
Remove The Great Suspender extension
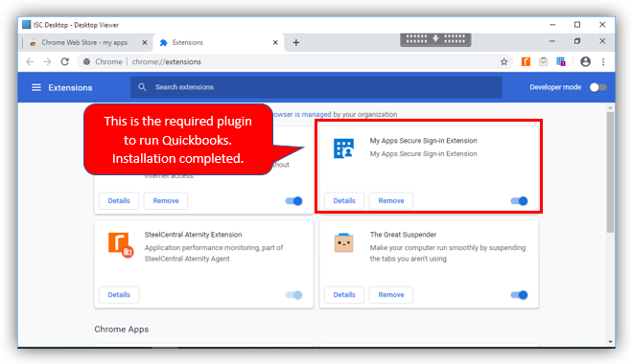pos(390,295)
